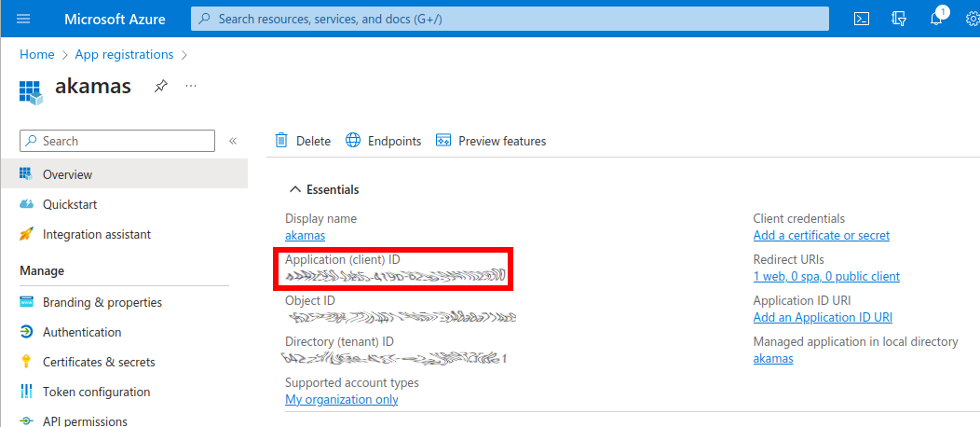Open the Azure portal hamburger menu
Image resolution: width=980 pixels, height=427 pixels.
[23, 19]
